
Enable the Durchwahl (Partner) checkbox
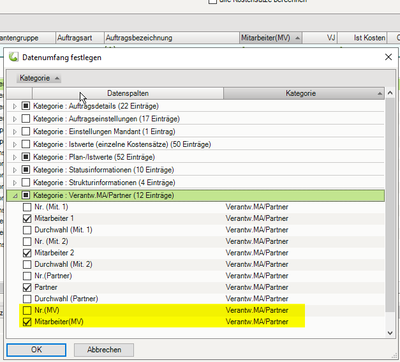27,299
